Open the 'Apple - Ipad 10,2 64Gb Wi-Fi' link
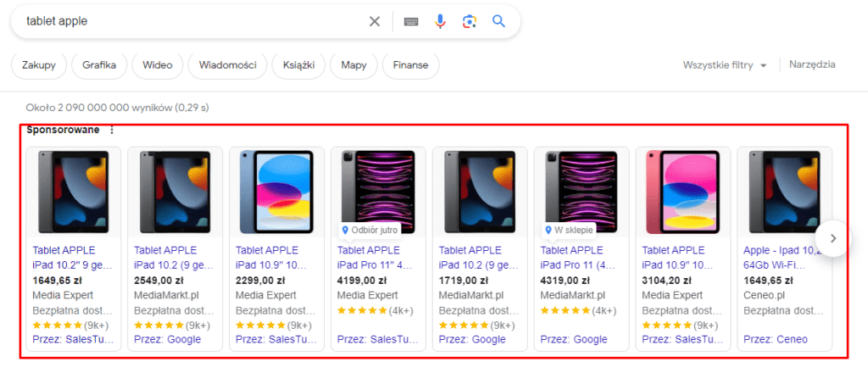 coord(784,258)
